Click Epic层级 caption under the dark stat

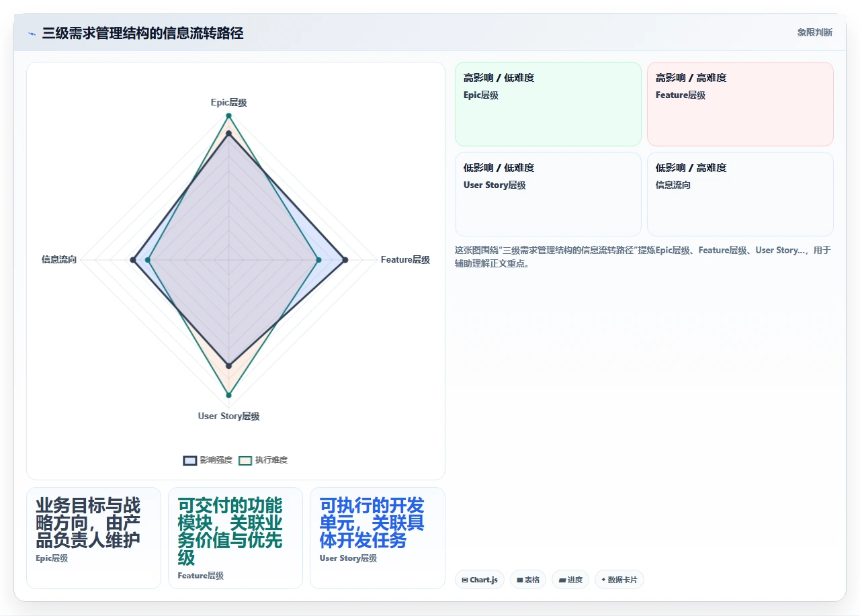point(52,558)
